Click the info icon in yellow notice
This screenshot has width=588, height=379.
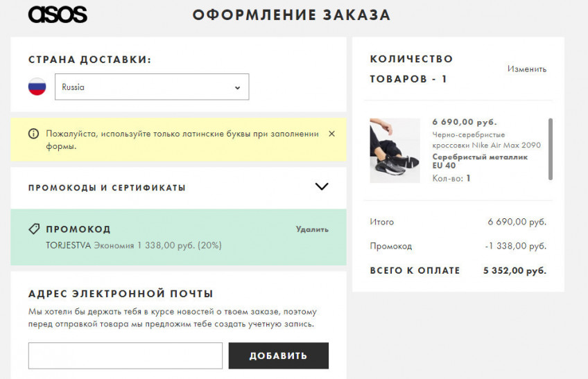pos(33,134)
